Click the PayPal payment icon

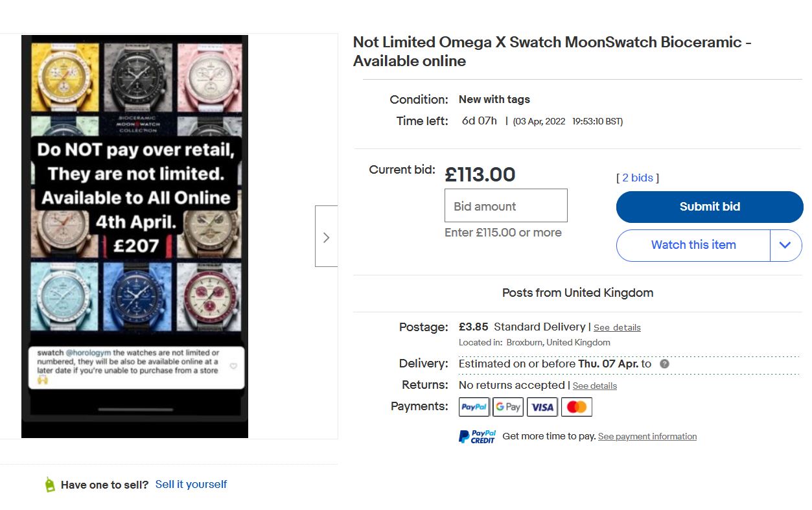[474, 407]
